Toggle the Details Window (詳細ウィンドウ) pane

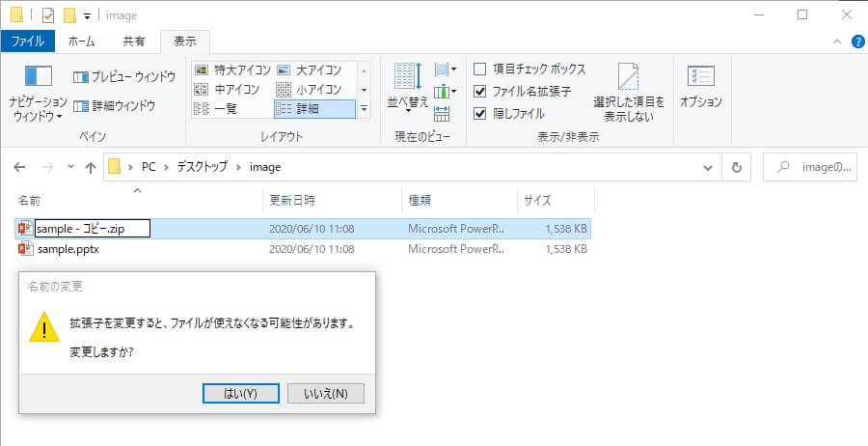(115, 106)
